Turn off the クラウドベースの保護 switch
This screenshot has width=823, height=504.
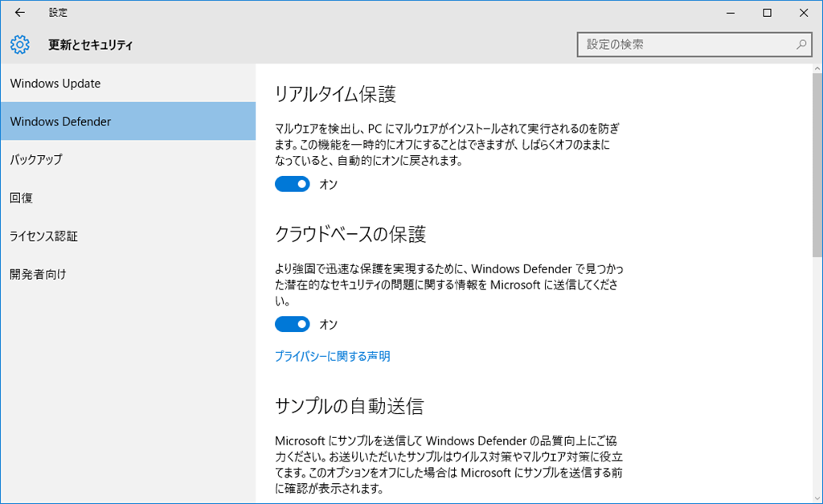click(x=292, y=324)
